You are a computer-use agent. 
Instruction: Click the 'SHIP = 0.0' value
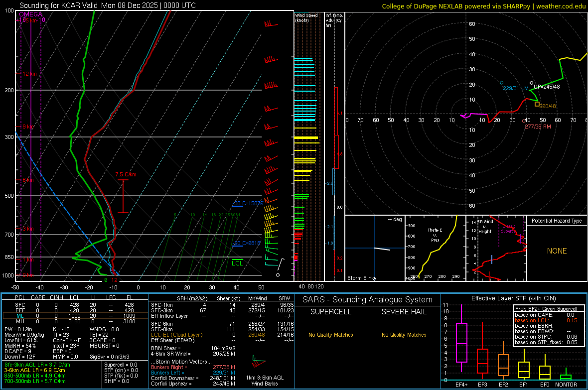point(117,381)
